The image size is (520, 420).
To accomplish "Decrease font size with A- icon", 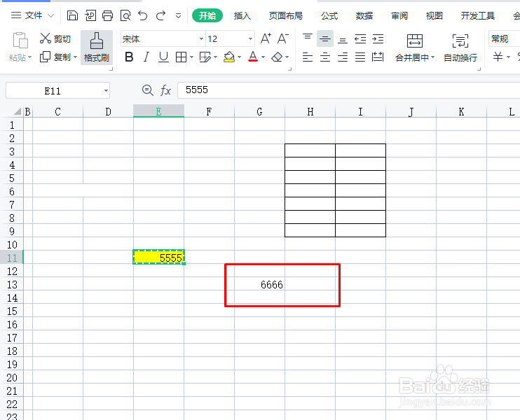I will coord(283,38).
